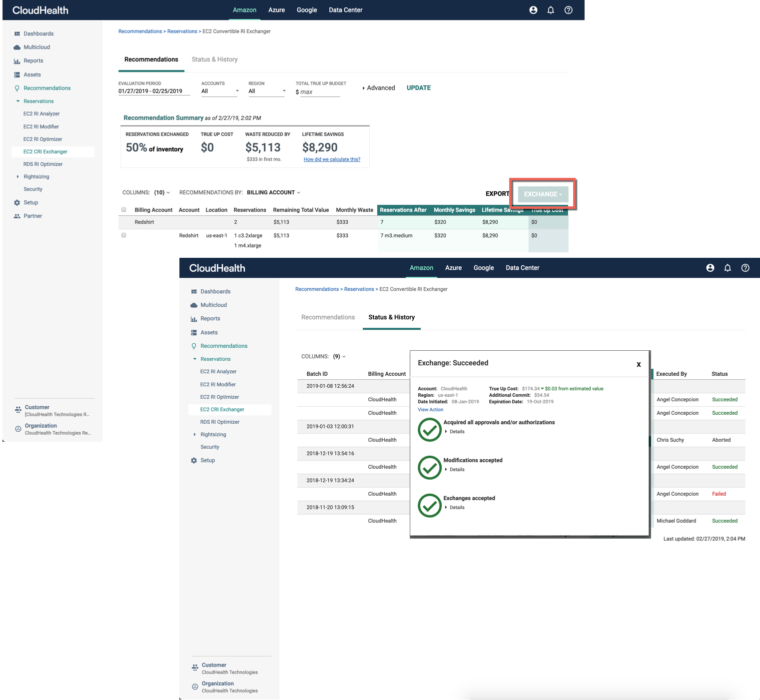The height and width of the screenshot is (700, 760).
Task: Open the Region filter dropdown
Action: 266,90
